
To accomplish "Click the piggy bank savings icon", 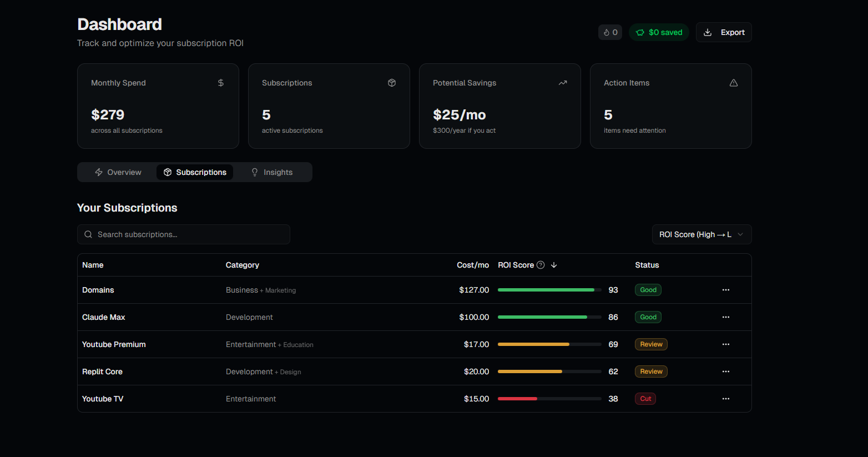I will 641,32.
